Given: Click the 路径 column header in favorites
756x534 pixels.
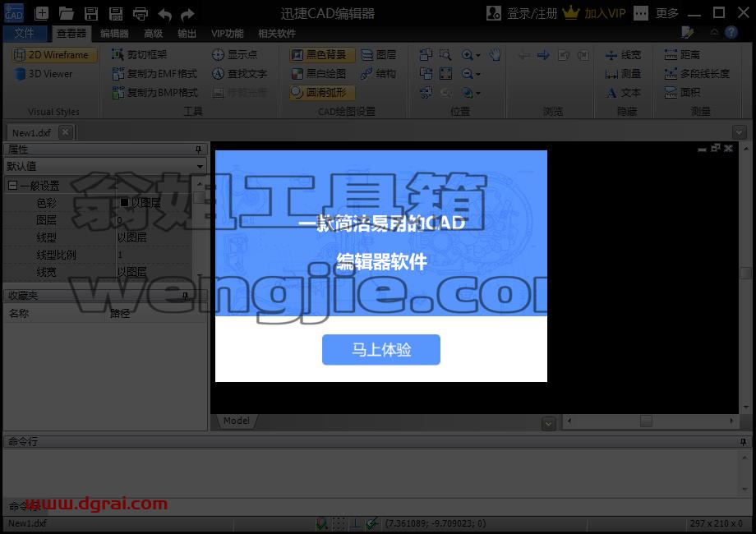Looking at the screenshot, I should (120, 313).
